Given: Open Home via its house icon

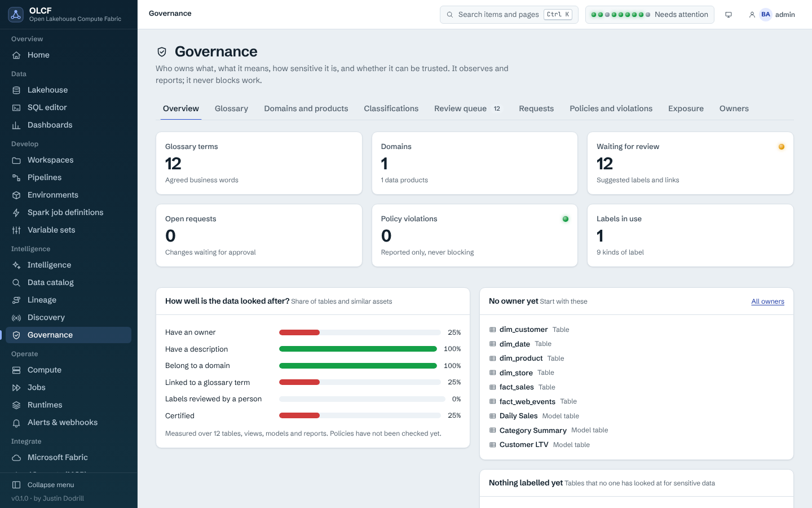Looking at the screenshot, I should [x=16, y=55].
